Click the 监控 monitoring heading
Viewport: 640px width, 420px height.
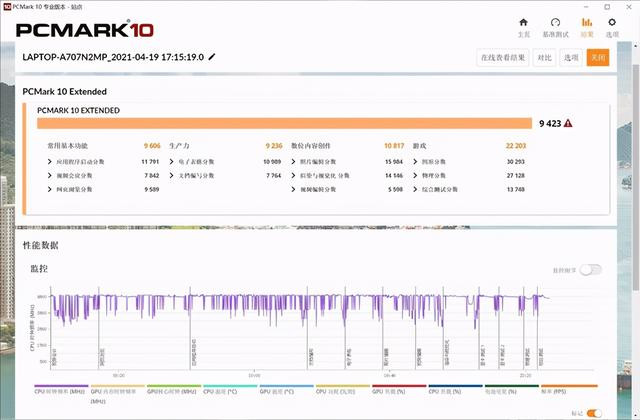click(x=39, y=269)
